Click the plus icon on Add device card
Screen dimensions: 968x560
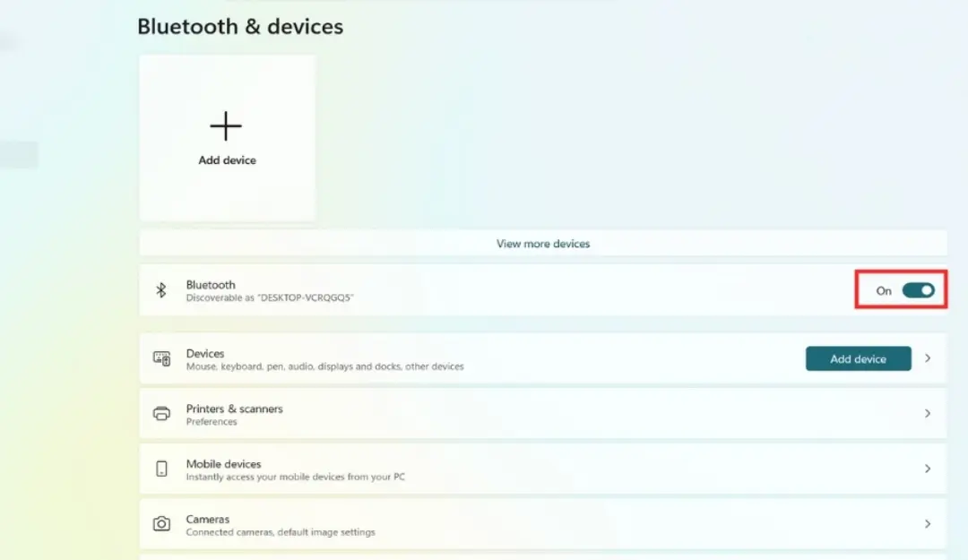coord(226,126)
